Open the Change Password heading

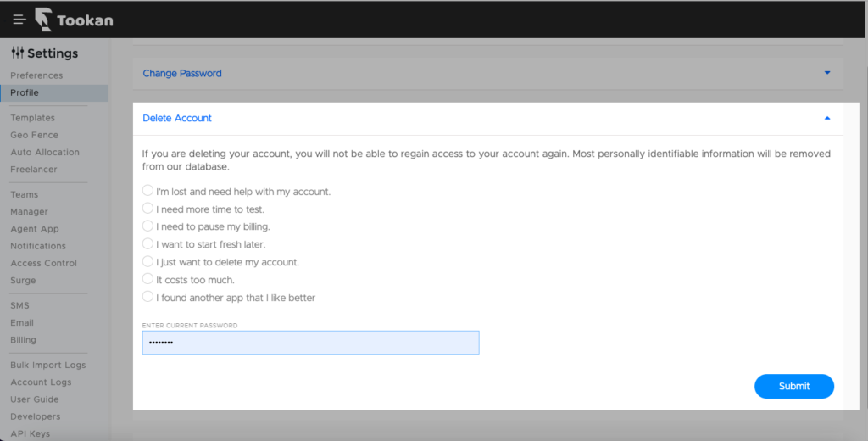[182, 73]
